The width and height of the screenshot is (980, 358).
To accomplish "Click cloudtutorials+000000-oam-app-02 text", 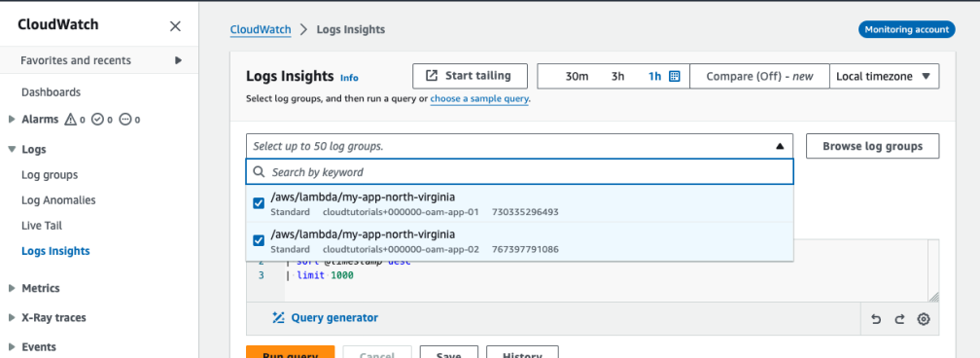I will pos(401,249).
